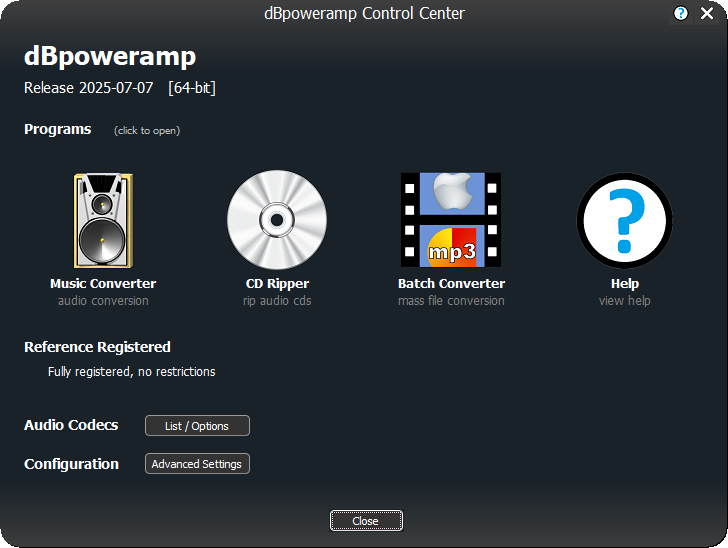This screenshot has height=548, width=728.
Task: Click the "CD Ripper" label
Action: tap(277, 284)
